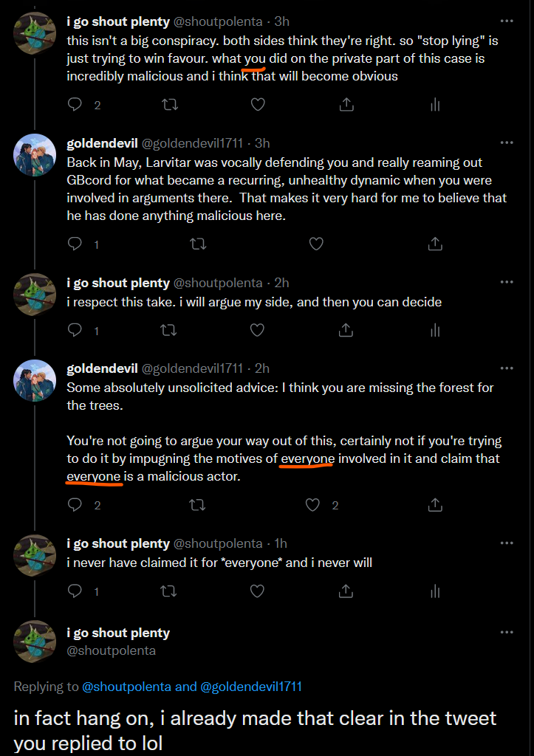
Task: Share the "unsolicited advice" tweet
Action: [x=435, y=505]
